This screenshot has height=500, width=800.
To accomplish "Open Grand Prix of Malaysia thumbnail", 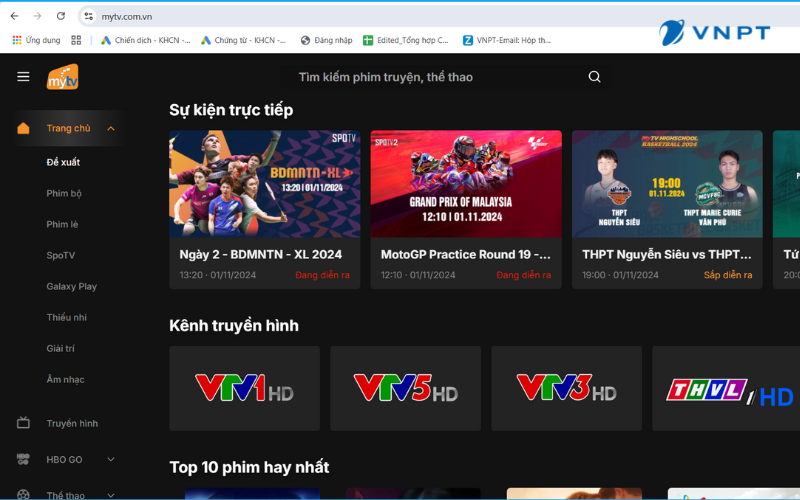I will coord(466,184).
